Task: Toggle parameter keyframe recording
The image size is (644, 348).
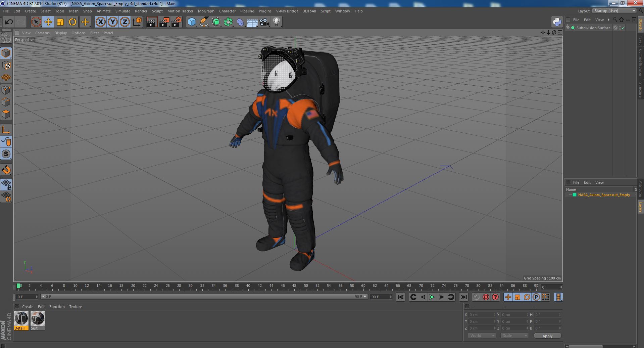Action: tap(536, 297)
